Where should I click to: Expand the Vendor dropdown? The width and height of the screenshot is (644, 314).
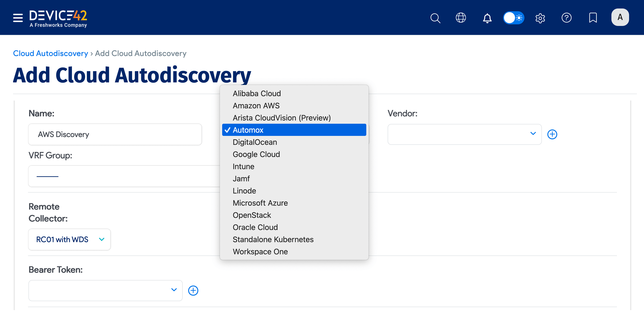[x=464, y=134]
